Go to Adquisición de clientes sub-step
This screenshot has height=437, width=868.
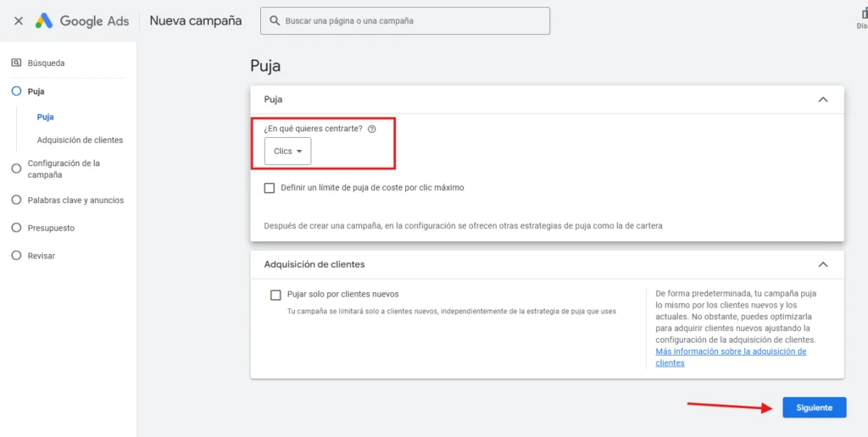pyautogui.click(x=80, y=140)
